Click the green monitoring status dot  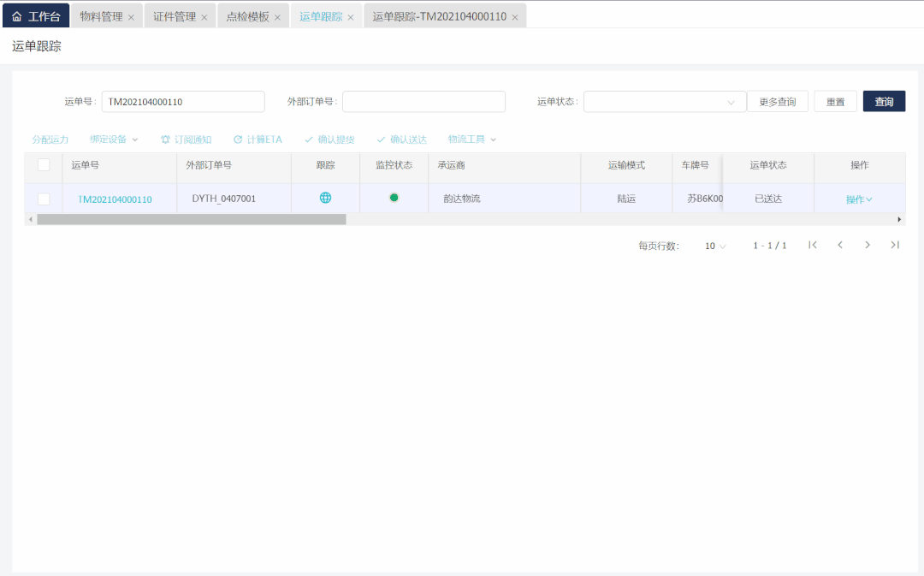pos(394,198)
